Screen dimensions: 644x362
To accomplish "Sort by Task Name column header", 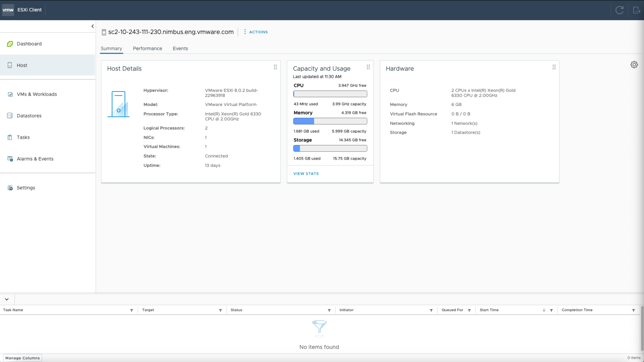I will [13, 310].
